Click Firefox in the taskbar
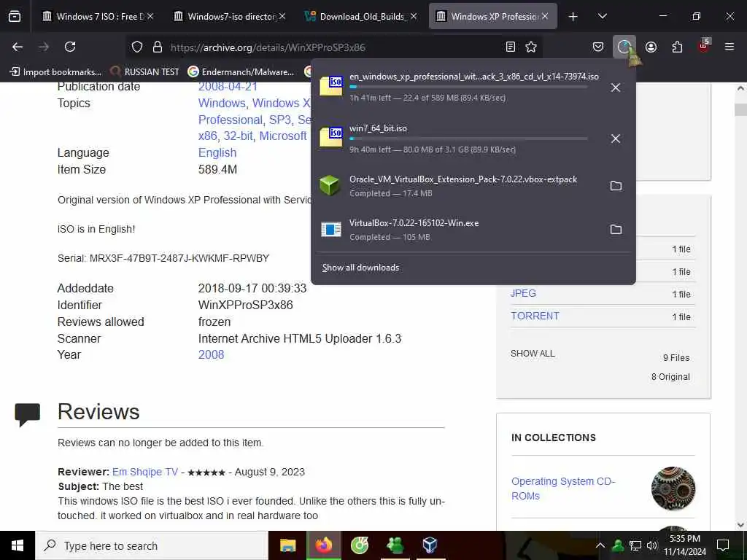 [x=323, y=545]
